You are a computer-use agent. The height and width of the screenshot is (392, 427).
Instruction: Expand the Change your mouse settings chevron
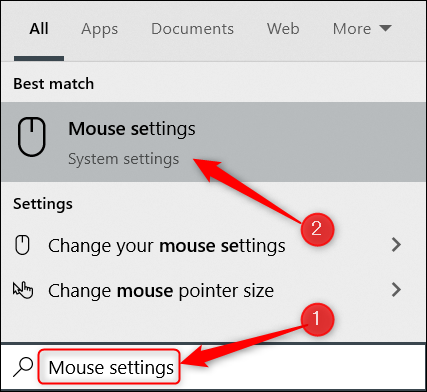coord(396,245)
